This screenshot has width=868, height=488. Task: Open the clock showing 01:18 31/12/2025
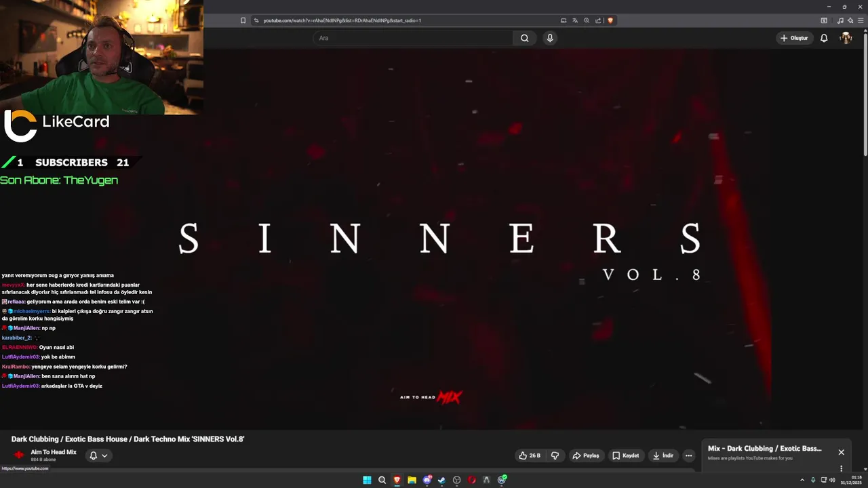[x=850, y=480]
